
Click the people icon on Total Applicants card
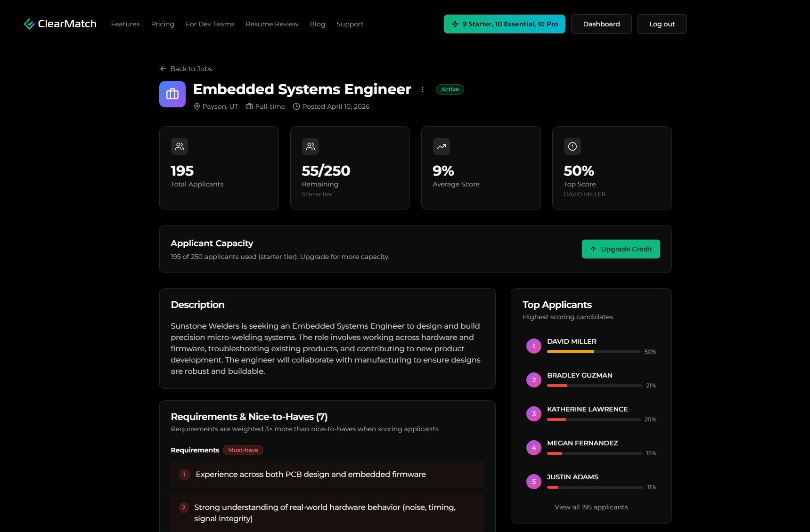point(179,146)
